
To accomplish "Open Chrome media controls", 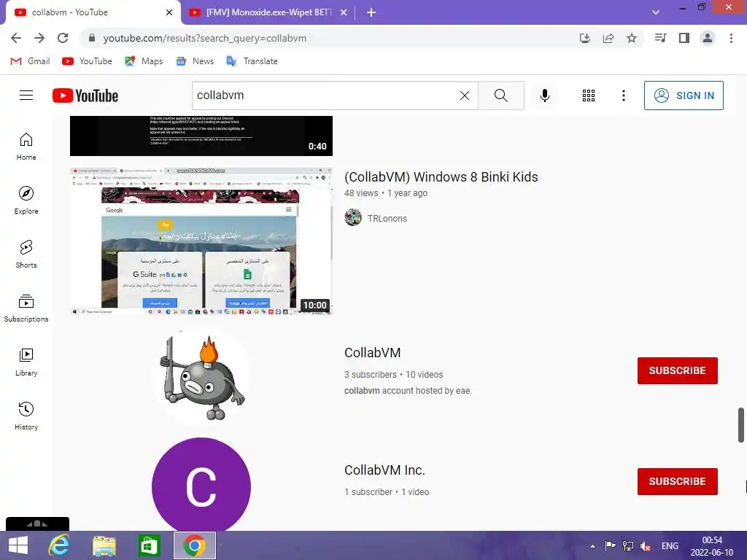I will pos(661,38).
